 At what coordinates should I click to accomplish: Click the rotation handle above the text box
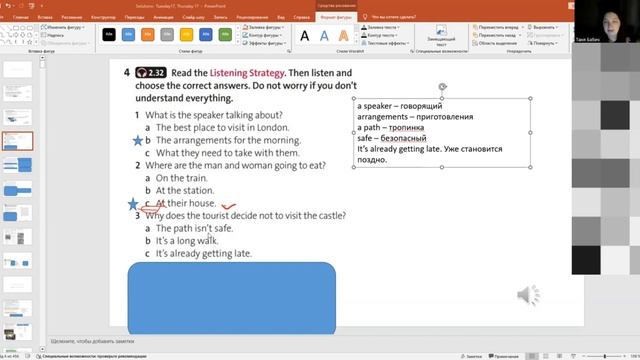click(x=442, y=87)
